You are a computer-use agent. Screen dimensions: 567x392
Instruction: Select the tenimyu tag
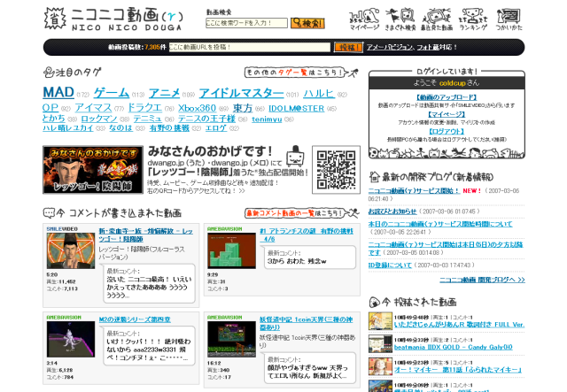click(x=267, y=119)
